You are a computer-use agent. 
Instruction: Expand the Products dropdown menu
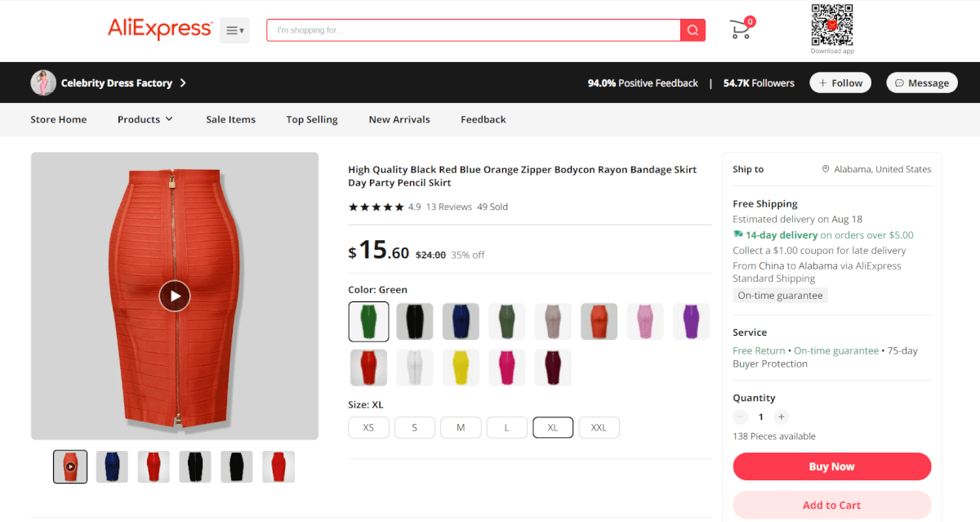tap(145, 119)
